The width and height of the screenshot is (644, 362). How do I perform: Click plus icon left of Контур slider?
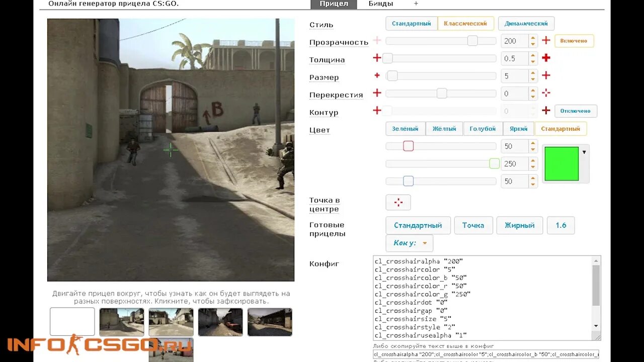click(377, 111)
